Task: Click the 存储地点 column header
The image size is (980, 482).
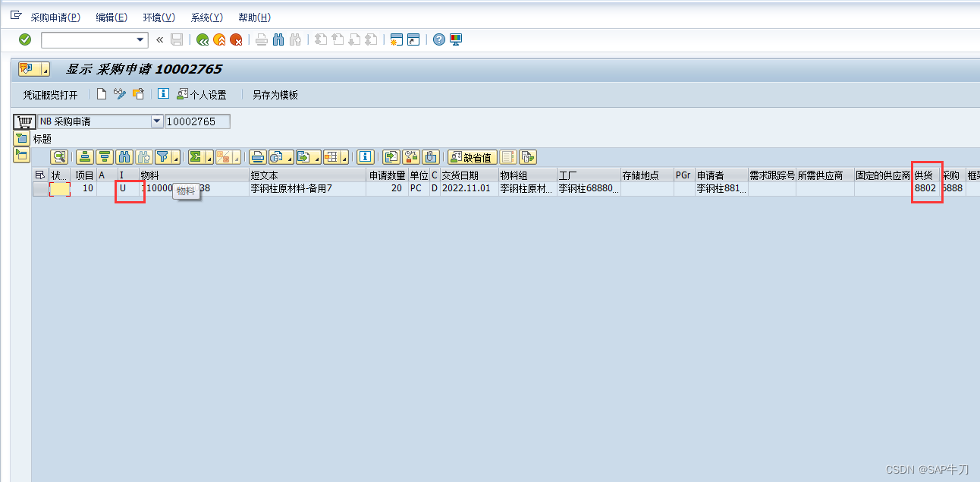Action: pyautogui.click(x=646, y=175)
